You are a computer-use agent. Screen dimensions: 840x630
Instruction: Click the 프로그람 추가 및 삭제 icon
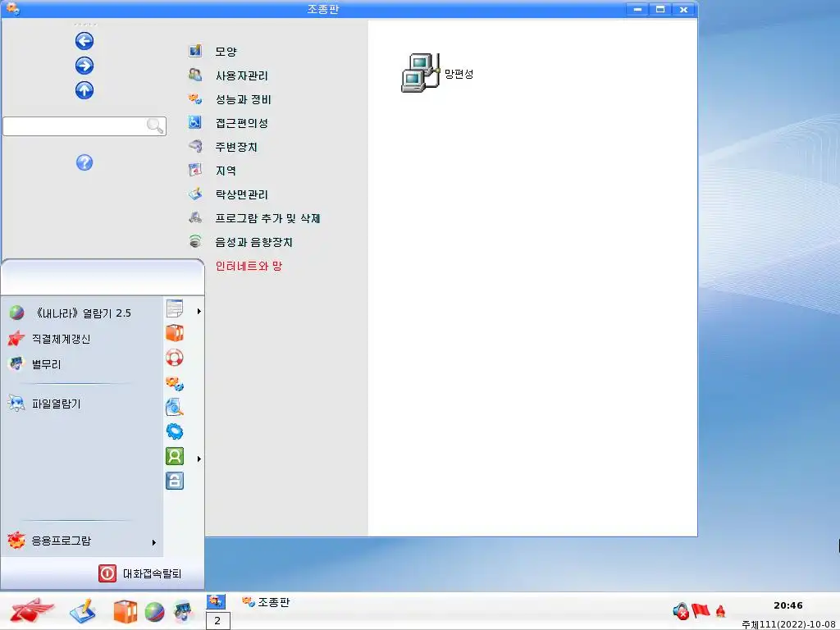pos(195,217)
